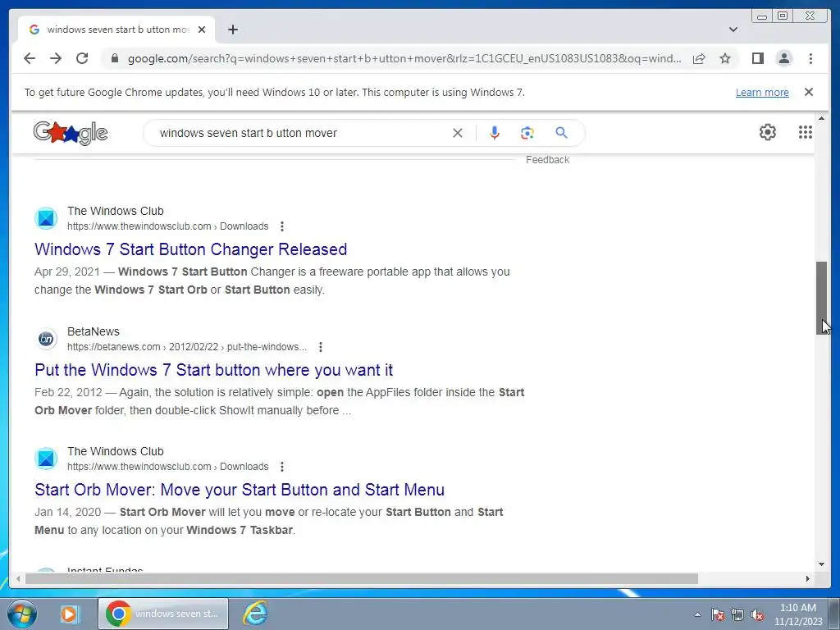The height and width of the screenshot is (630, 840).
Task: Click the BetaNews site name
Action: [x=94, y=331]
